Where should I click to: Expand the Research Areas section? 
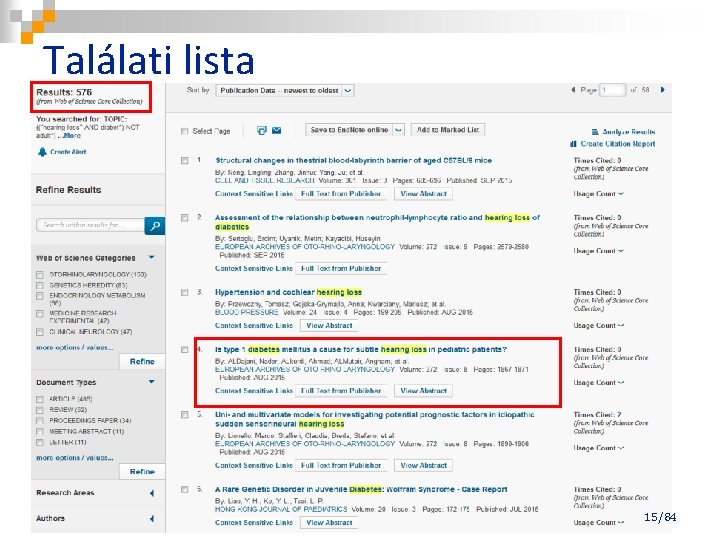pos(152,493)
